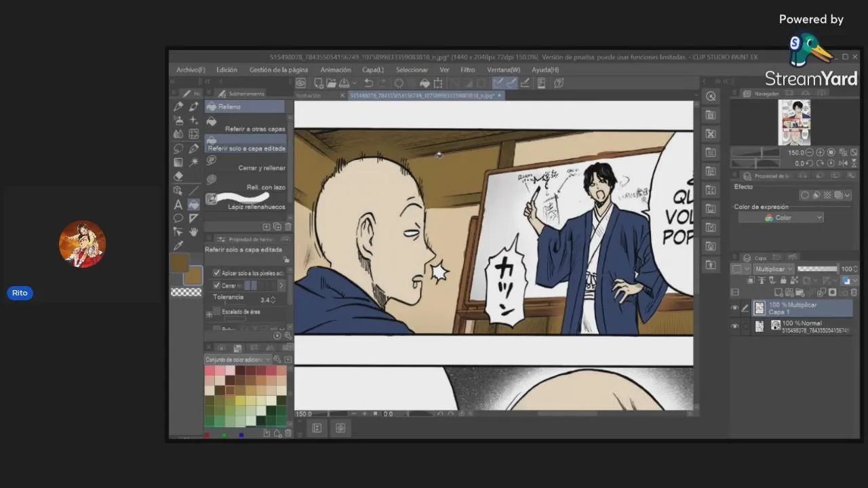This screenshot has width=868, height=488.
Task: Click the main brown foreground color swatch
Action: (180, 263)
